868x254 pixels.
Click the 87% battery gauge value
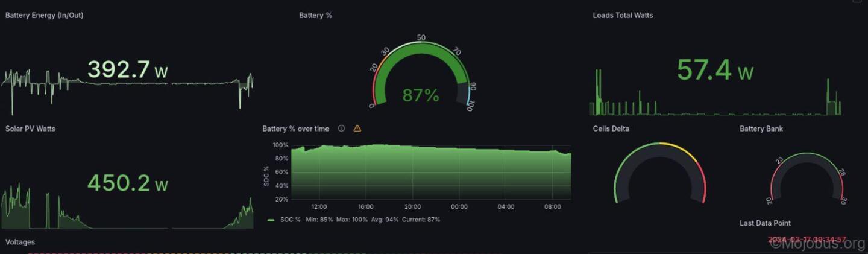tap(420, 95)
